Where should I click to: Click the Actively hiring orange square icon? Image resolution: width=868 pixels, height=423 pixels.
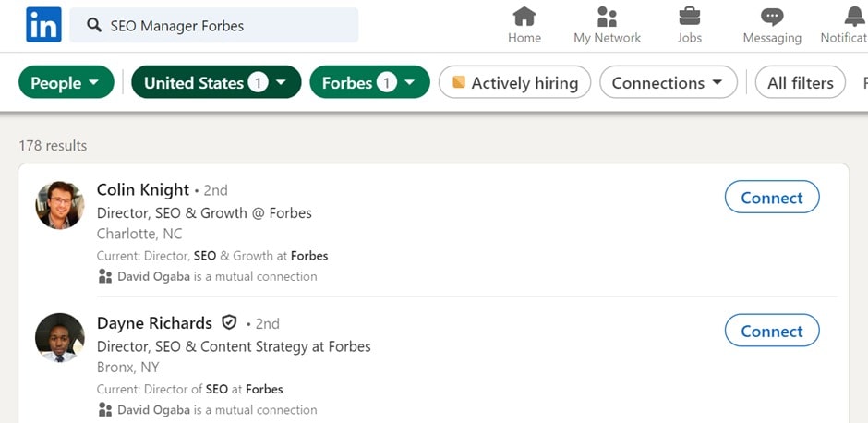(x=458, y=82)
